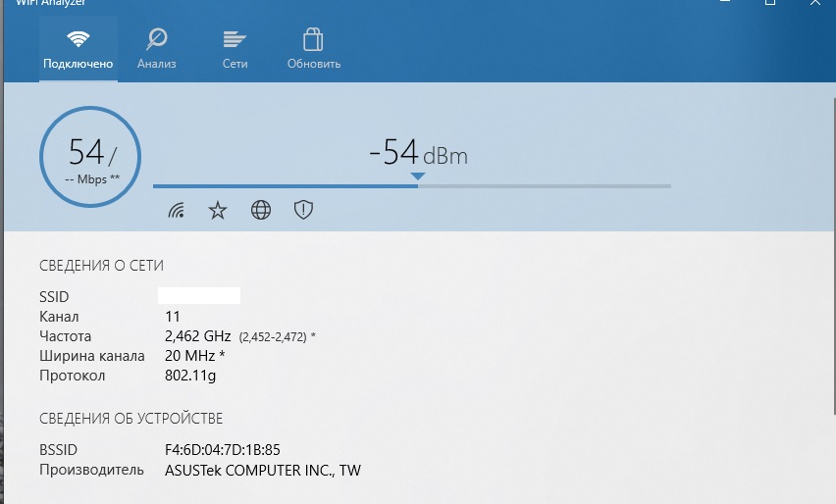Open the Сети networks tab
Image resolution: width=836 pixels, height=504 pixels.
[235, 49]
